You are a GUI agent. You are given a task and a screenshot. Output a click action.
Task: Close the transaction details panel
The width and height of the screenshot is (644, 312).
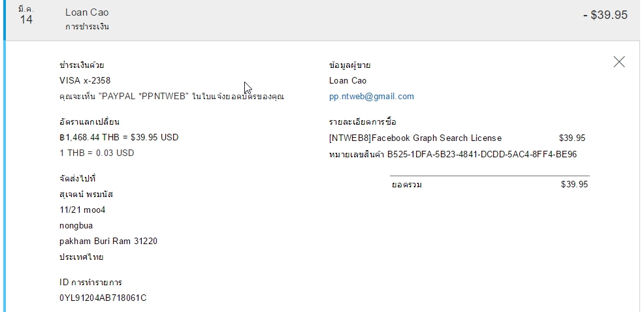(x=619, y=62)
